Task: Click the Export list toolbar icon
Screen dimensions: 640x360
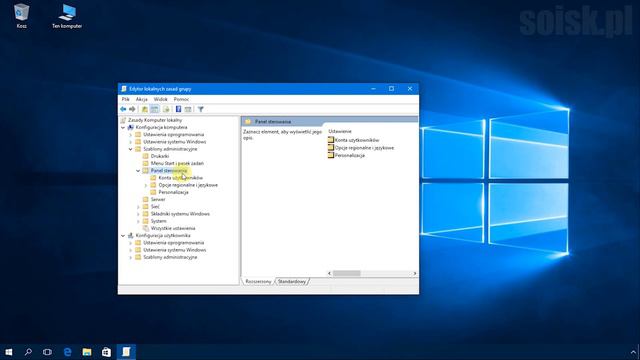Action: tap(166, 109)
